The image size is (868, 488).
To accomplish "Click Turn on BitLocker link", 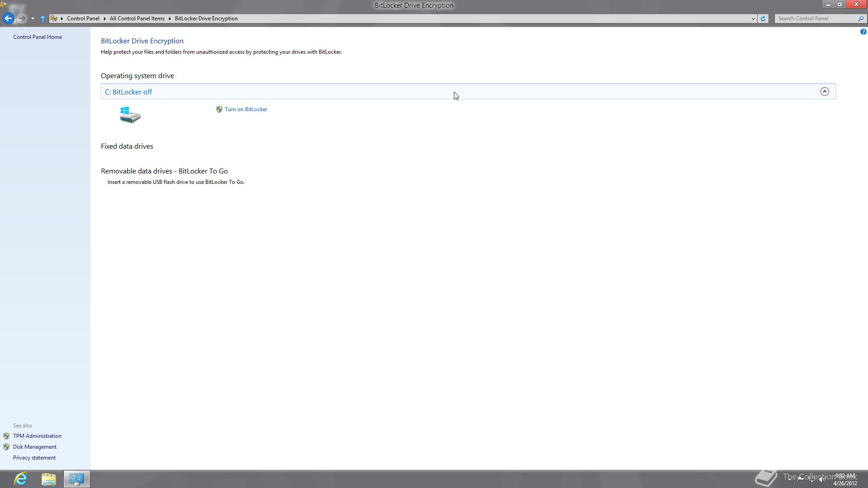I will point(246,109).
